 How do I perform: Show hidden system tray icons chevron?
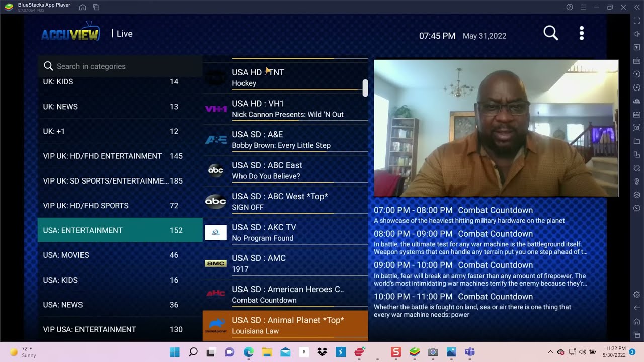550,352
